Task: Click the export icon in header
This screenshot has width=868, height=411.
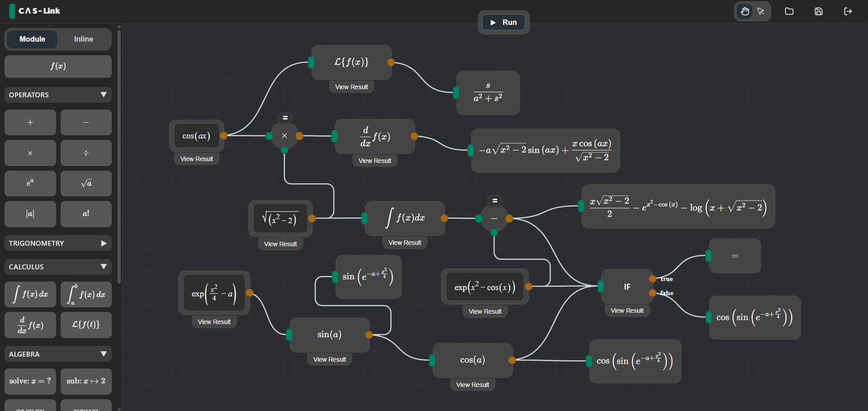Action: [x=848, y=11]
